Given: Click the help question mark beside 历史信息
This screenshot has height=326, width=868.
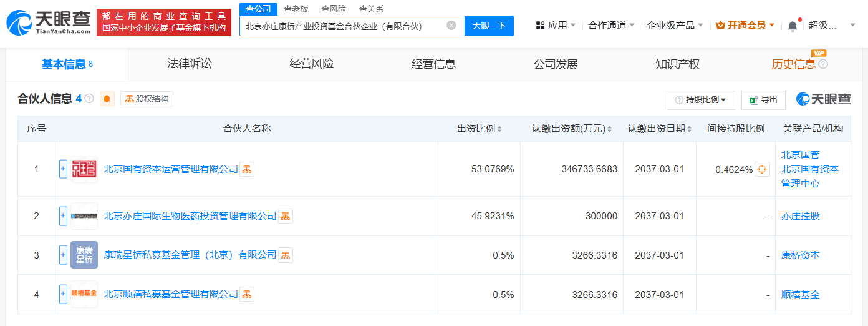Looking at the screenshot, I should 823,64.
